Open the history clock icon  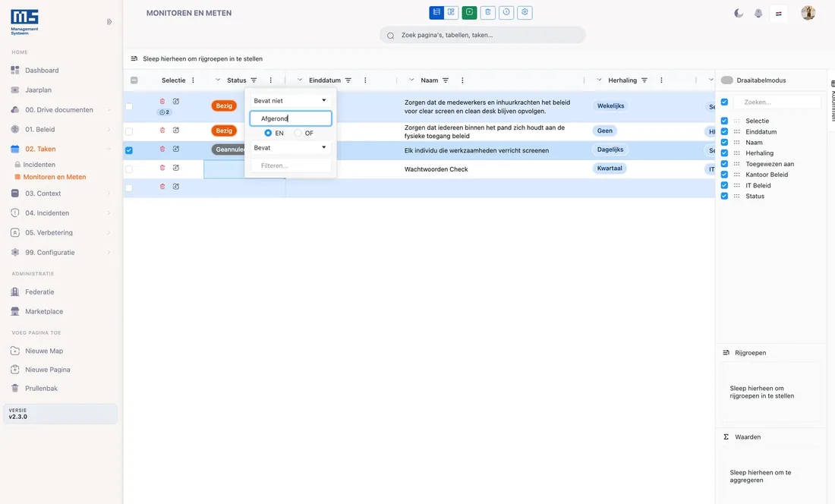[506, 12]
